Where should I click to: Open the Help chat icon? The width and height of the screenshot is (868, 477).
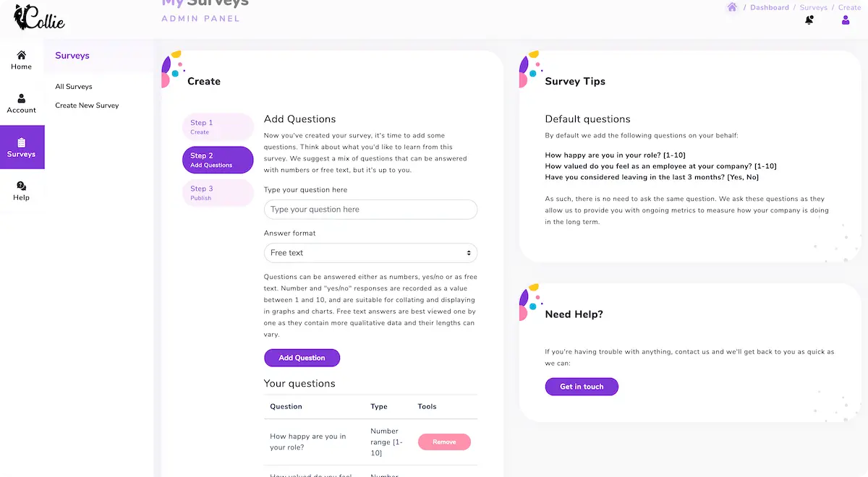[x=22, y=186]
